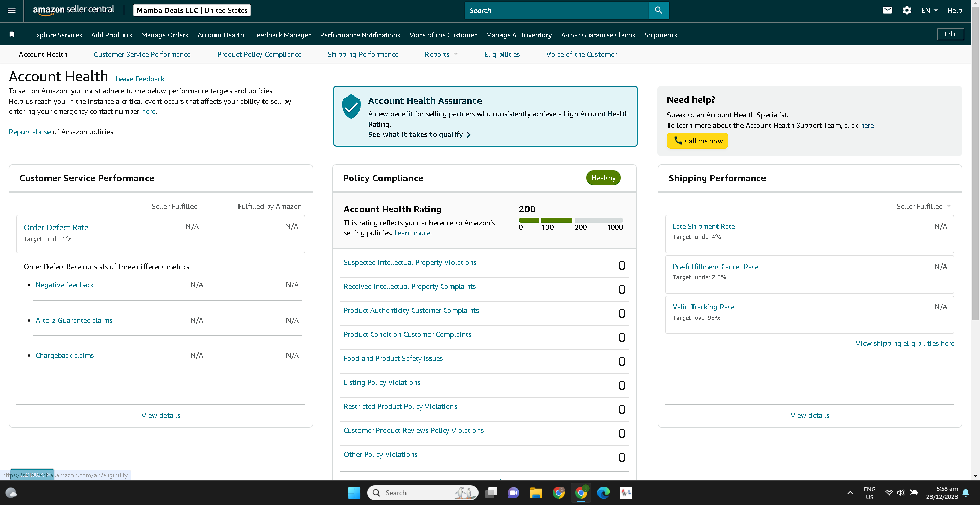Open Manage All Inventory
The image size is (980, 505).
click(519, 35)
